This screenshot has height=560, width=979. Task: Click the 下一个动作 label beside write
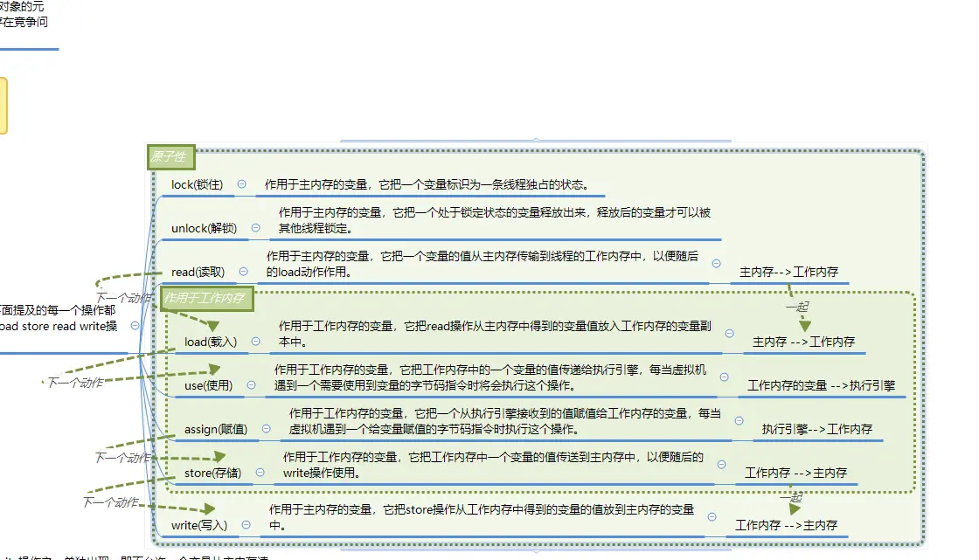click(x=110, y=502)
